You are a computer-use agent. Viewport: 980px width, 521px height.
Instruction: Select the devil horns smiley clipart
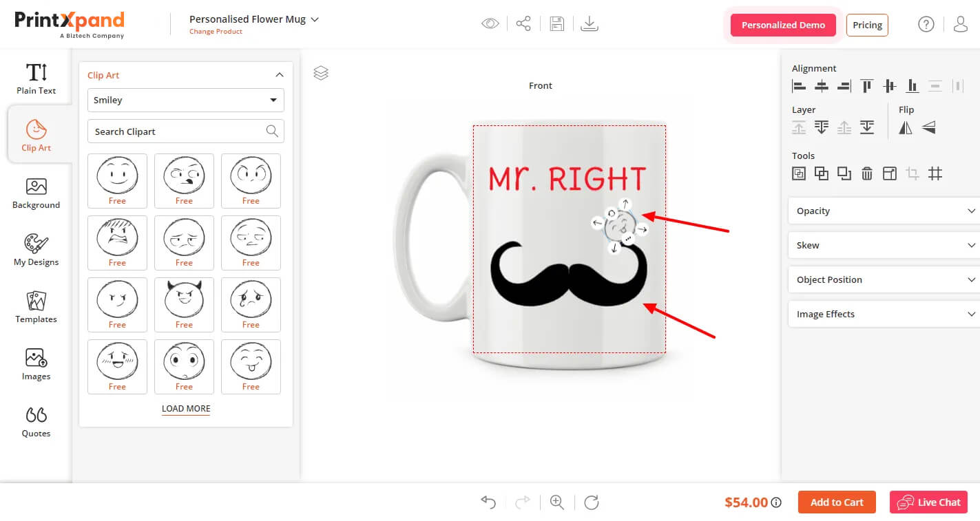click(184, 299)
